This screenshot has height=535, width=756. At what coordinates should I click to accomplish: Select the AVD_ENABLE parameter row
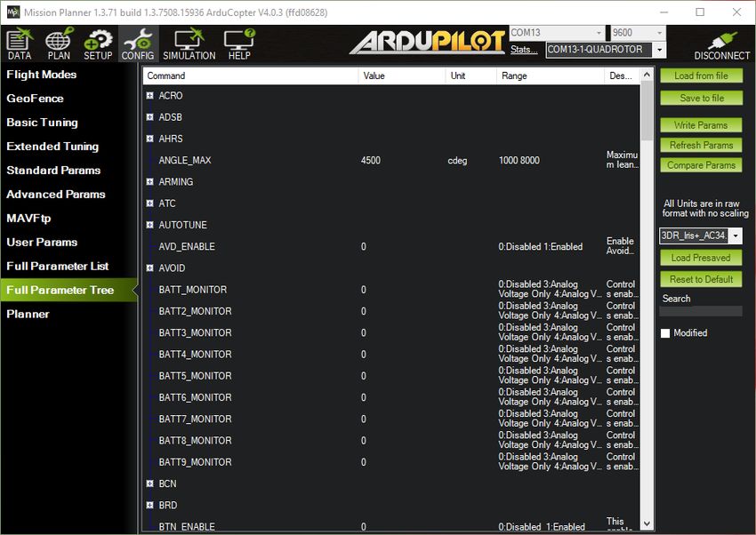392,246
